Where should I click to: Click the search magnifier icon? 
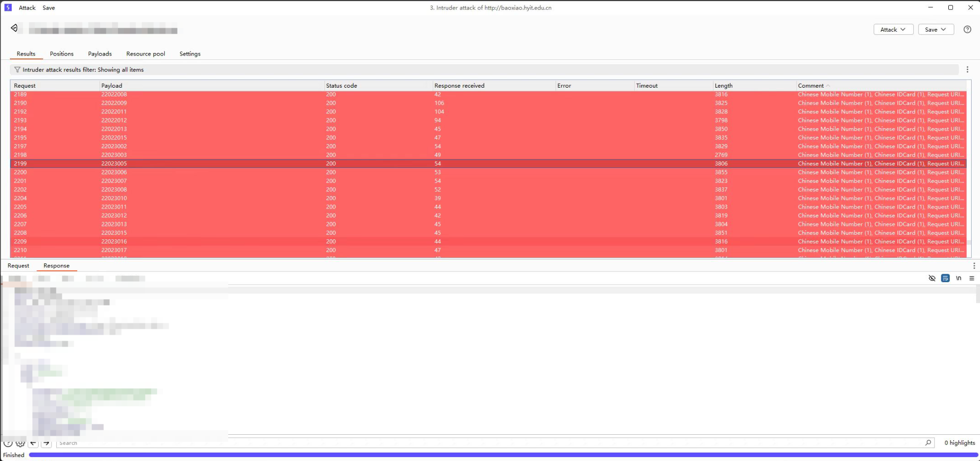pos(928,443)
